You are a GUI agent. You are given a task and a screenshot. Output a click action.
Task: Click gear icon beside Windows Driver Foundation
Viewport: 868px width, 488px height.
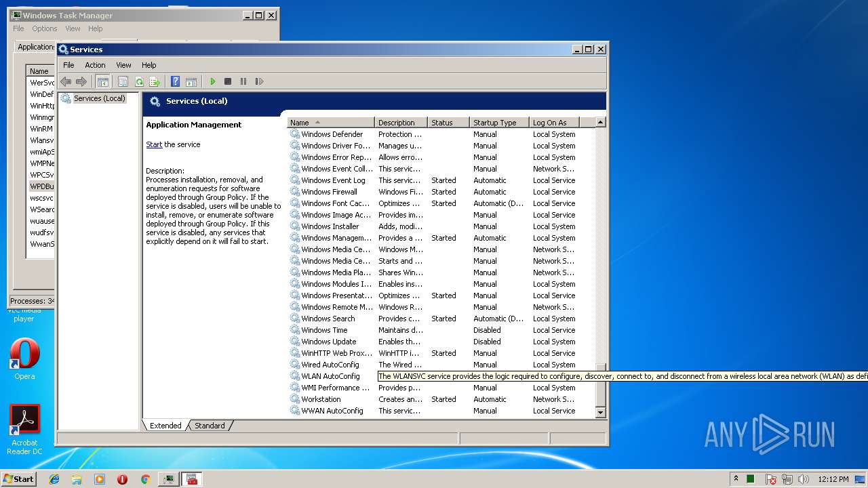point(295,146)
